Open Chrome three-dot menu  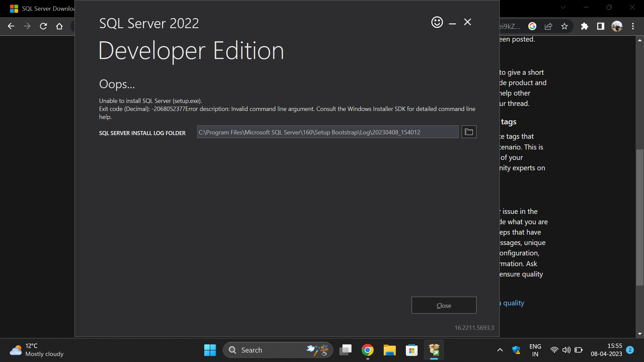[633, 26]
